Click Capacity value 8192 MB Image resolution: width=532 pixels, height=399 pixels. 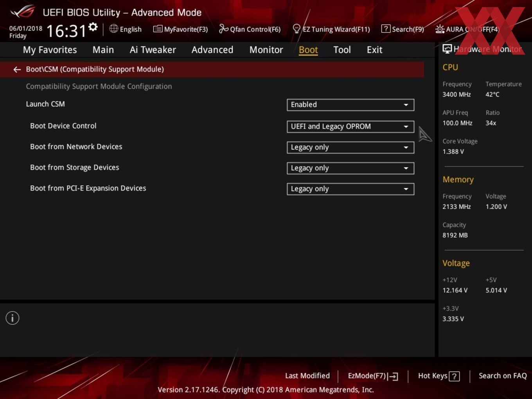pos(455,235)
